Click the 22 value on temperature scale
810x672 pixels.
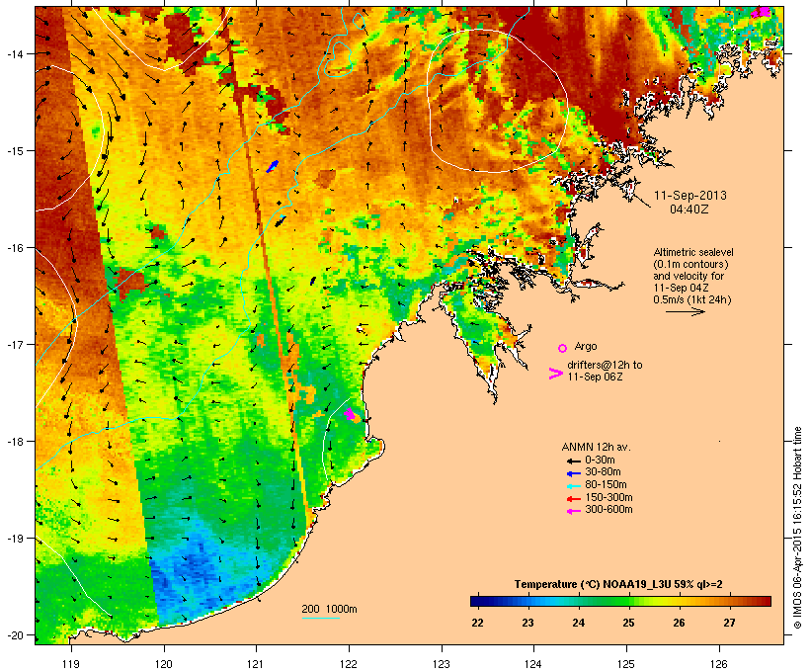477,623
